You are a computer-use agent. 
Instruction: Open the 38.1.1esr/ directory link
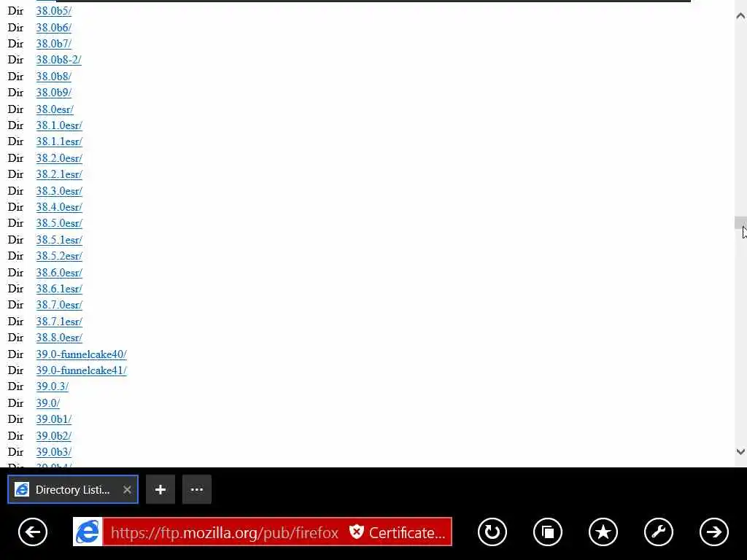click(x=59, y=141)
